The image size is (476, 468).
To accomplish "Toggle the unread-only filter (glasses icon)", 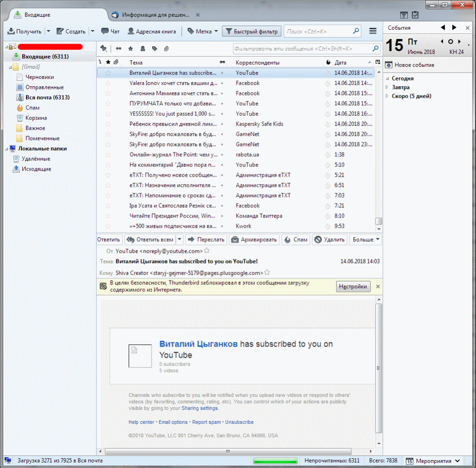I will 119,48.
